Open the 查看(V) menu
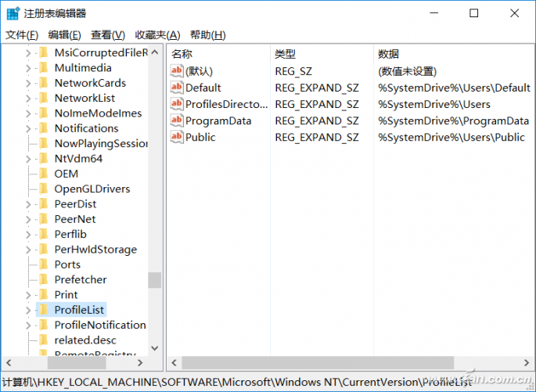Screen dimensions: 536x392 (108, 35)
